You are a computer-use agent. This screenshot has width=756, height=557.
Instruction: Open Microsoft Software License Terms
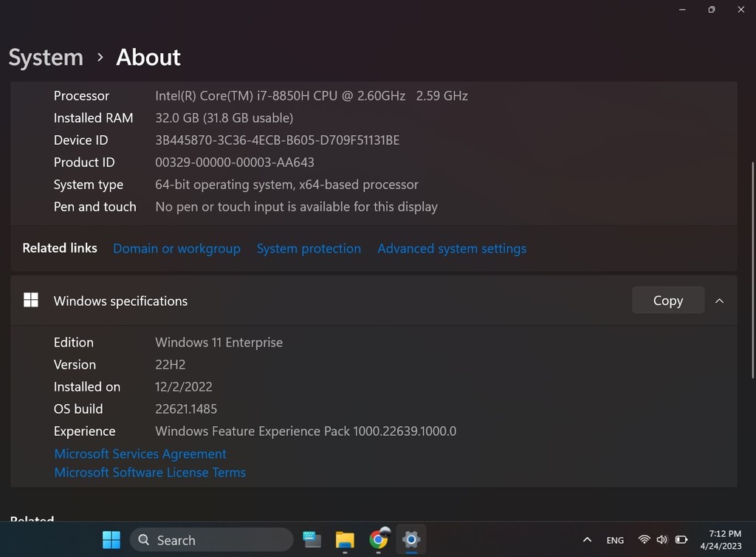point(150,473)
